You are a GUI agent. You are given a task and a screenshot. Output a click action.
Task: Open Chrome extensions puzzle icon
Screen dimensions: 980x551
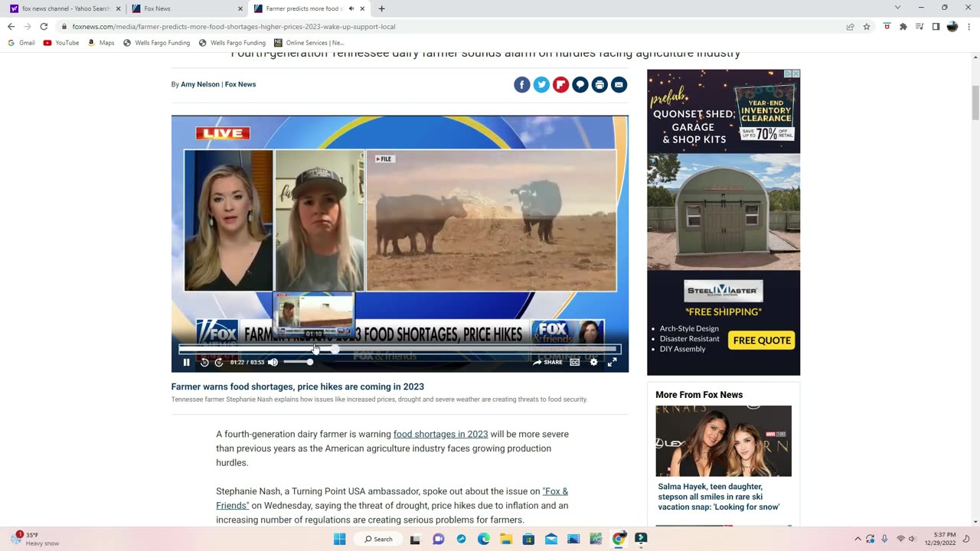903,26
